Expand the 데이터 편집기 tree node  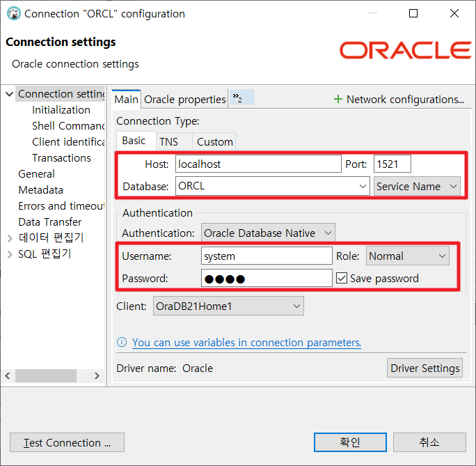point(10,238)
